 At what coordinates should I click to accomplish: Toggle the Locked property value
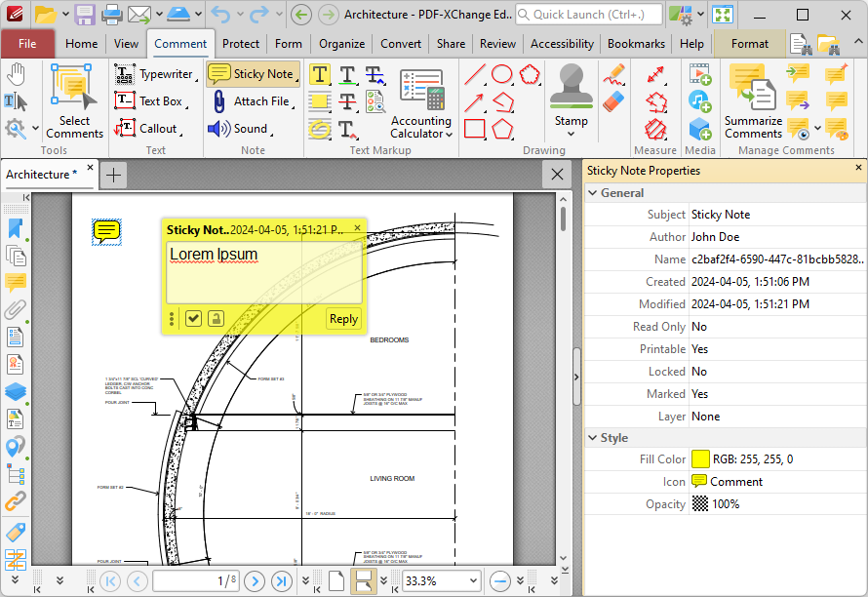pos(776,372)
